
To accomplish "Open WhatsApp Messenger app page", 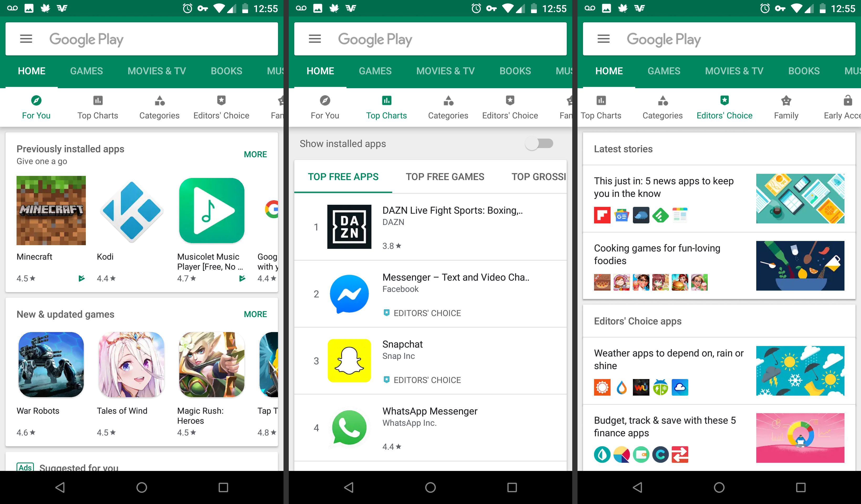I will [x=431, y=428].
